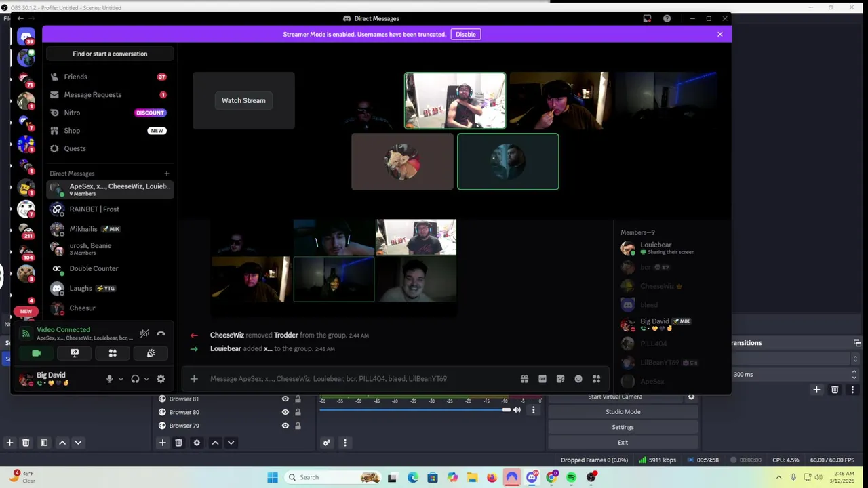Image resolution: width=868 pixels, height=488 pixels.
Task: Remove selected source in OBS Sources panel
Action: click(178, 443)
